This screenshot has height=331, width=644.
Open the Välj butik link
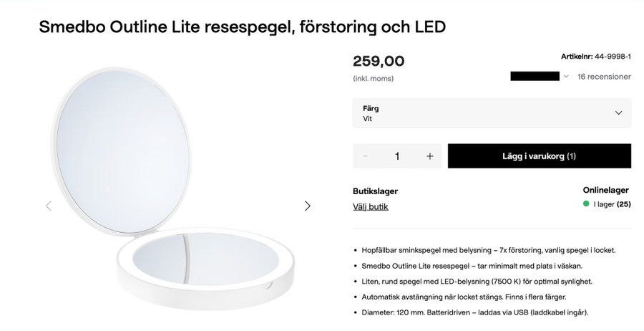click(371, 206)
